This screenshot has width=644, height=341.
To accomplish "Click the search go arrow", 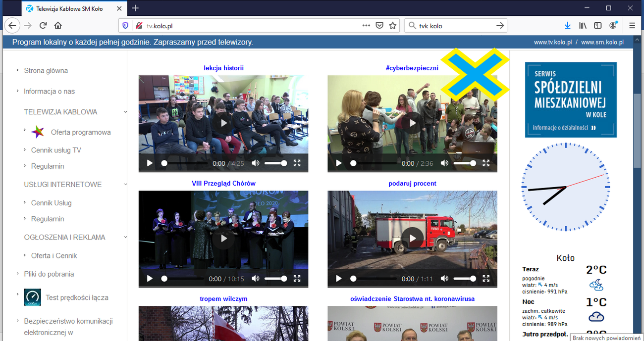I will click(x=500, y=25).
